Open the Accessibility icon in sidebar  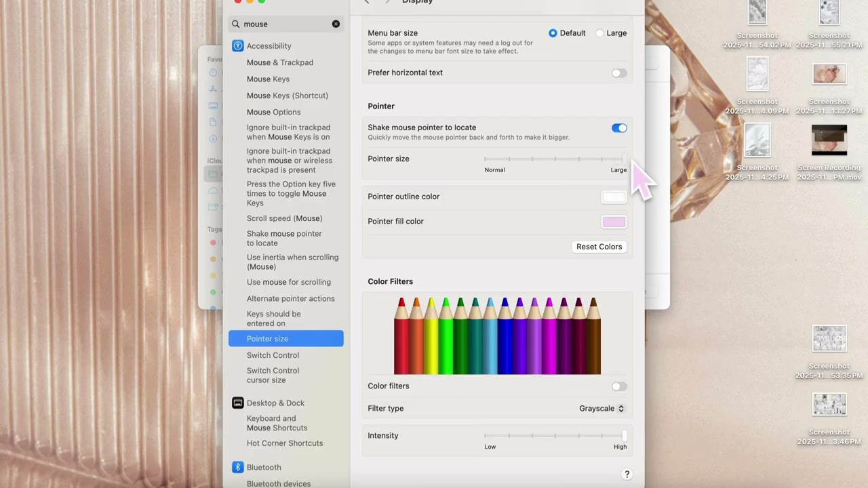tap(237, 46)
